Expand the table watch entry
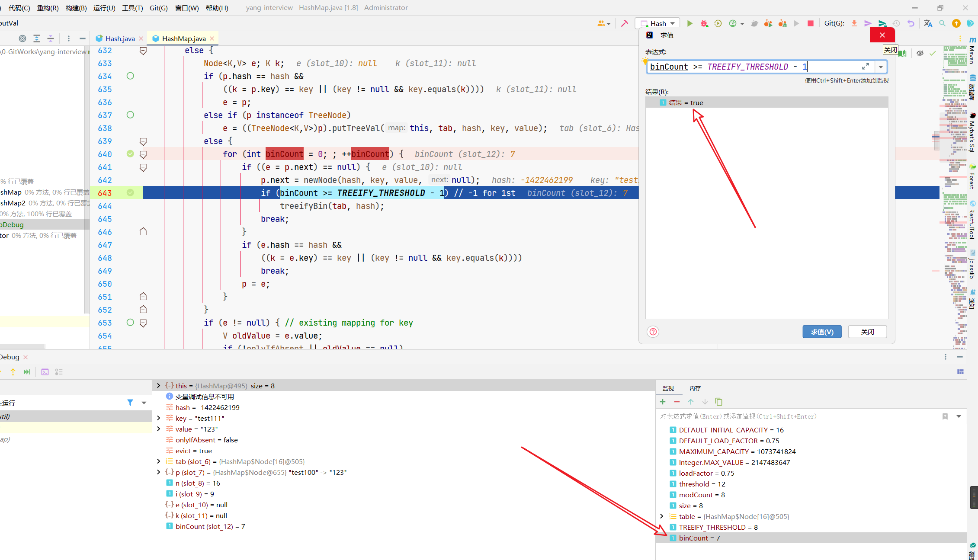The image size is (978, 560). (661, 516)
